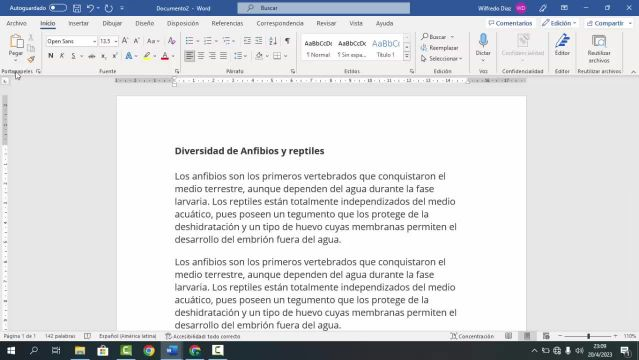Image resolution: width=639 pixels, height=360 pixels.
Task: Open the Editor pane icon
Action: point(562,41)
